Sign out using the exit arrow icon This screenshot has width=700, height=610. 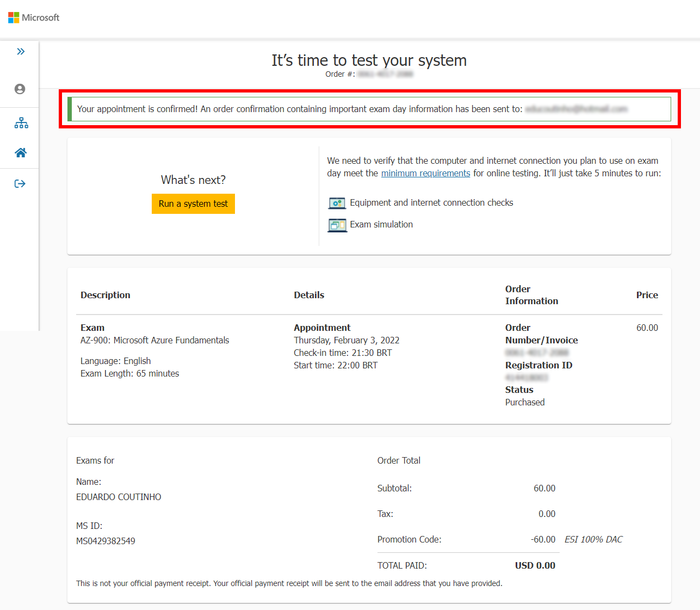click(x=20, y=184)
